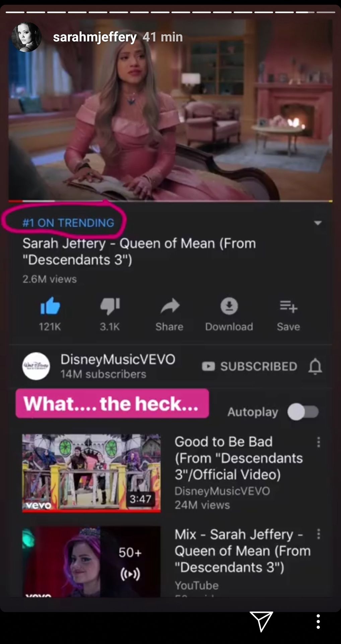The image size is (341, 644).
Task: Toggle the Autoplay switch
Action: [x=303, y=412]
